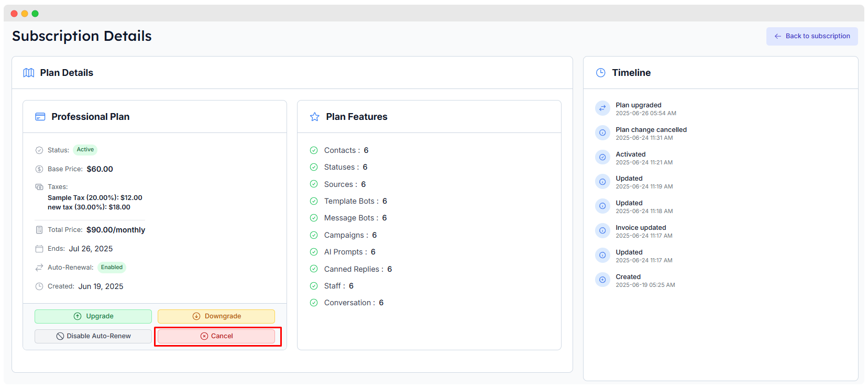Click the Invoice updated entry text
Viewport: 868px width, 389px height.
point(641,228)
